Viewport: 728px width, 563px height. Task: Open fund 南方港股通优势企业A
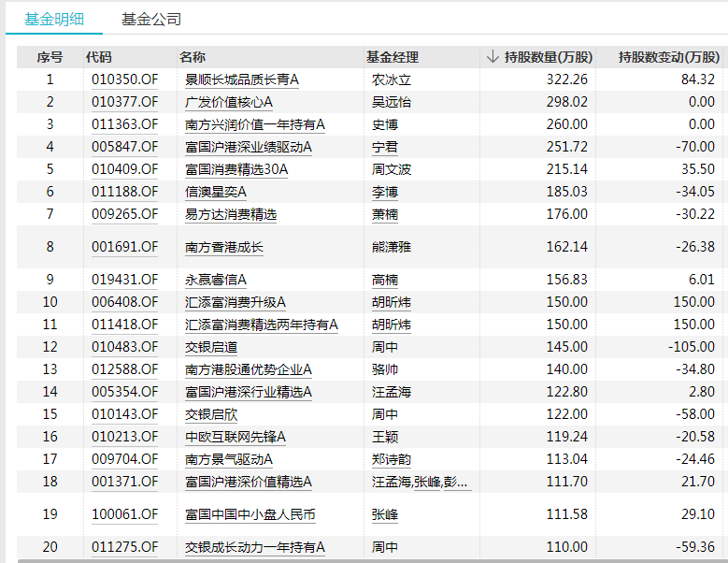click(x=248, y=368)
